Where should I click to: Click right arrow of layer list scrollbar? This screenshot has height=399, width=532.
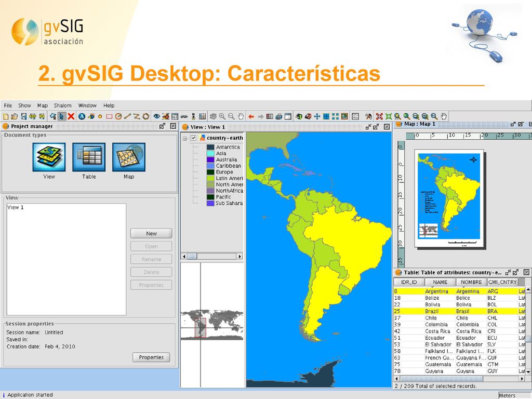coord(240,257)
